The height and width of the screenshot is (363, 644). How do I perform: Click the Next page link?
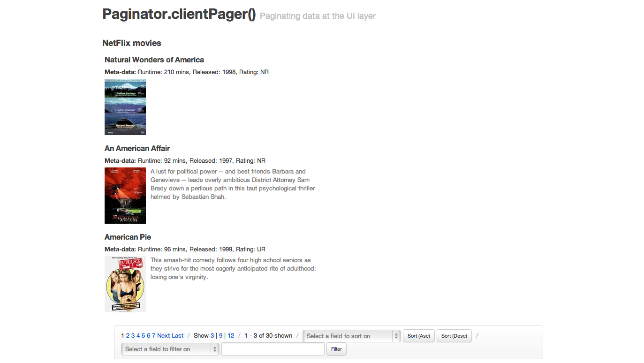(163, 336)
